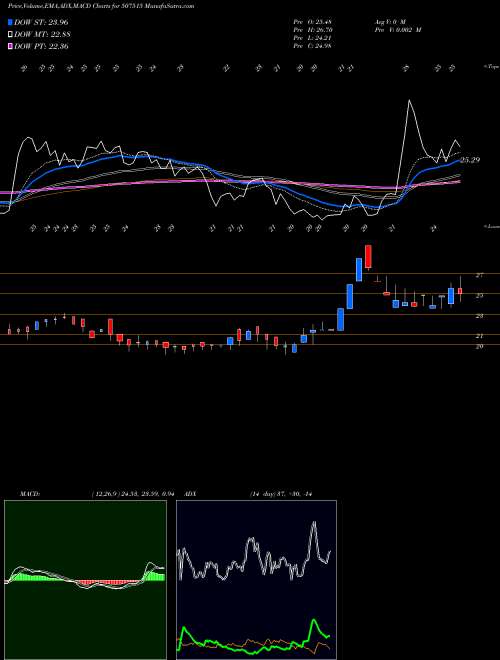Click the MACD values (12,26,9) text

132,494
